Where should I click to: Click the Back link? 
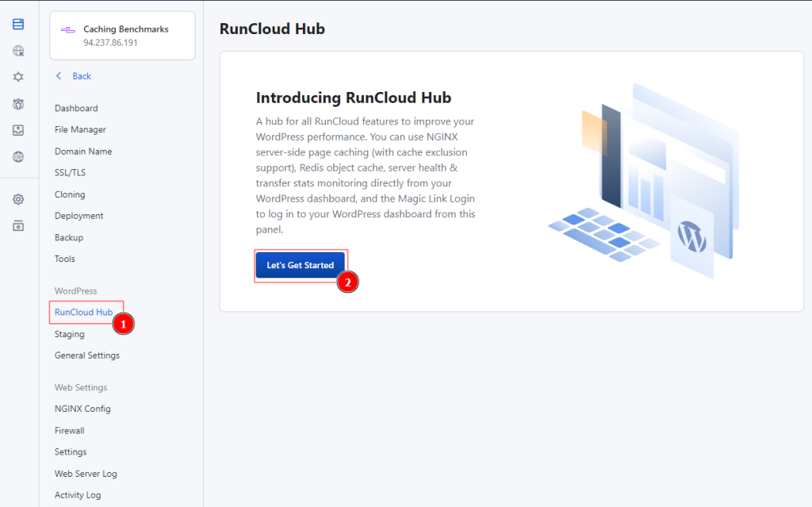[82, 76]
